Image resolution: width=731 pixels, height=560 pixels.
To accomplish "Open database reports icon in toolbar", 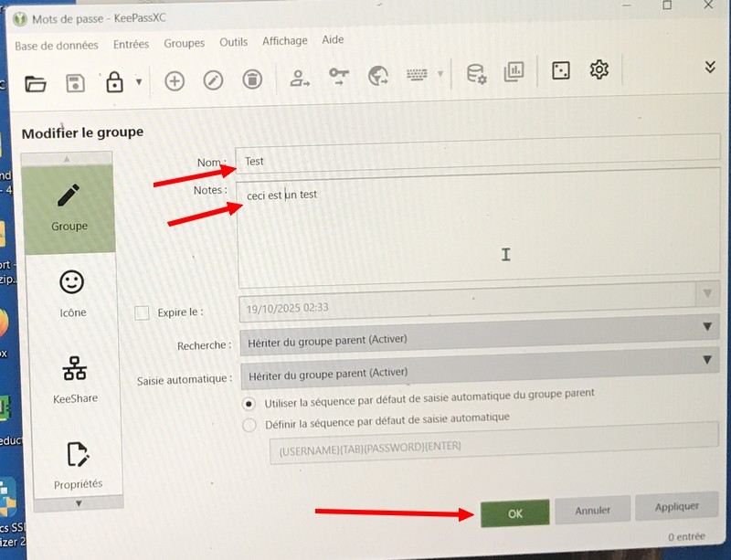I will (514, 72).
